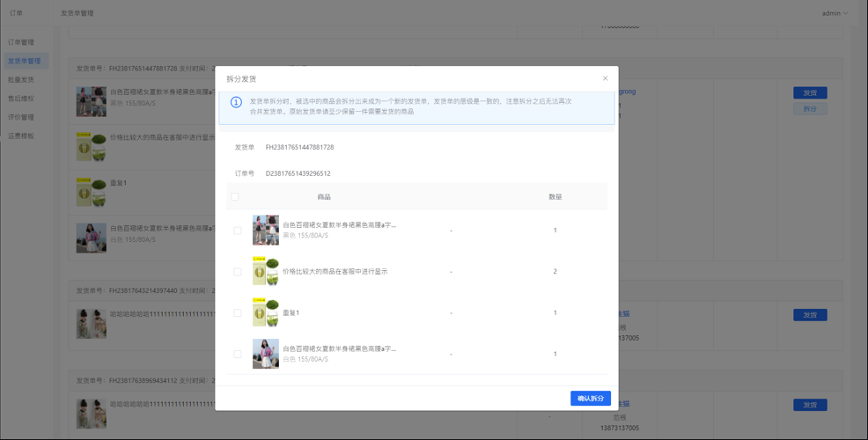Tick the select-all checkbox beside the 商品 header

[235, 197]
